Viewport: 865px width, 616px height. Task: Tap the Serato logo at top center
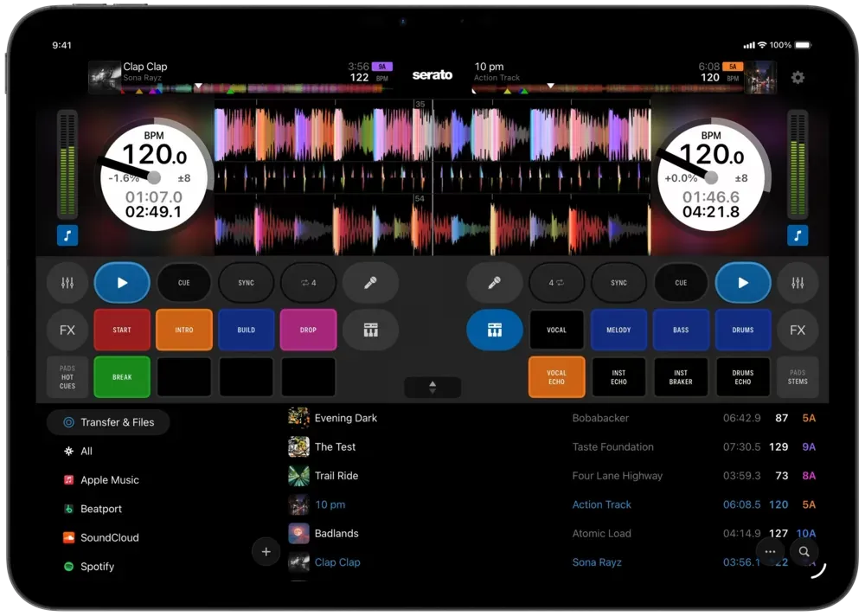pos(432,75)
